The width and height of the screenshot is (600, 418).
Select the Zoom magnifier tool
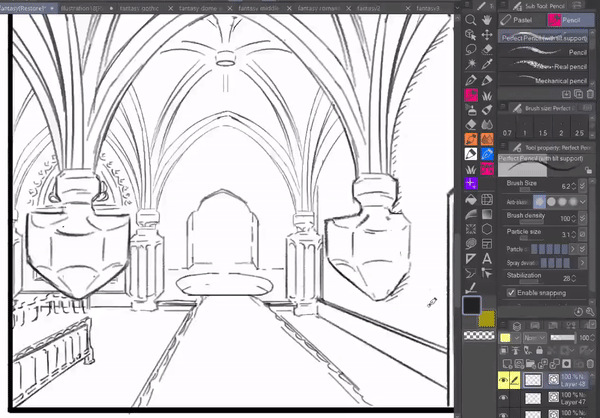click(470, 18)
